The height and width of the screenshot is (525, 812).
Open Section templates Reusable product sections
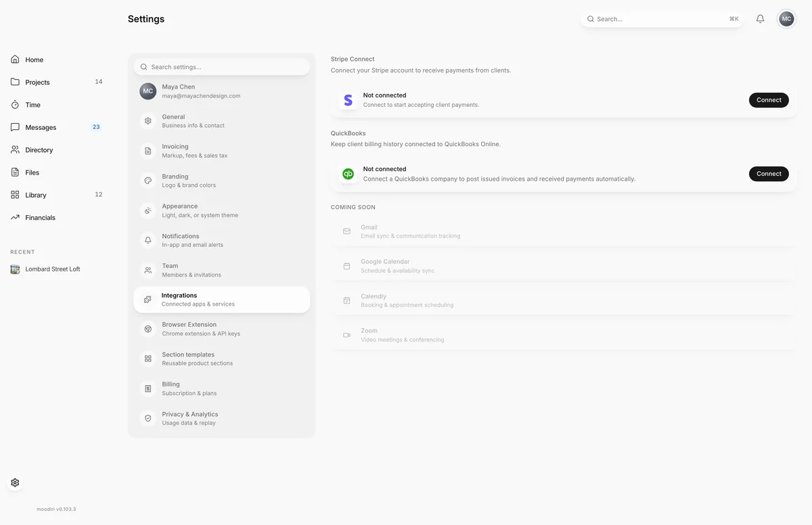coord(222,359)
